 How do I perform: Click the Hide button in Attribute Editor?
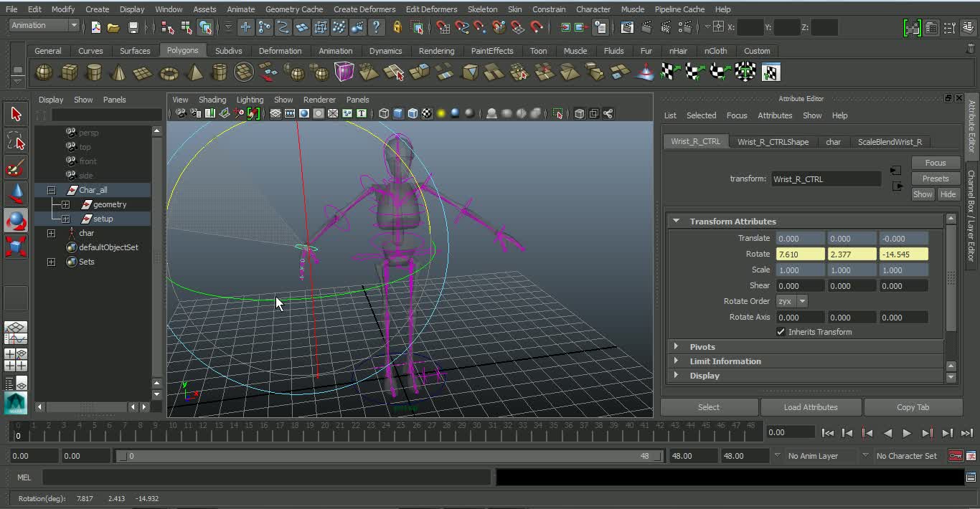pyautogui.click(x=948, y=194)
